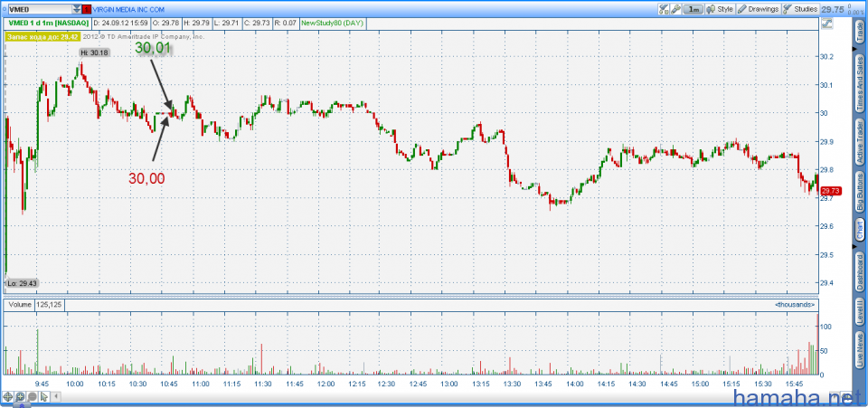Click the red 29.73 last price tag
The height and width of the screenshot is (408, 868).
pos(831,191)
